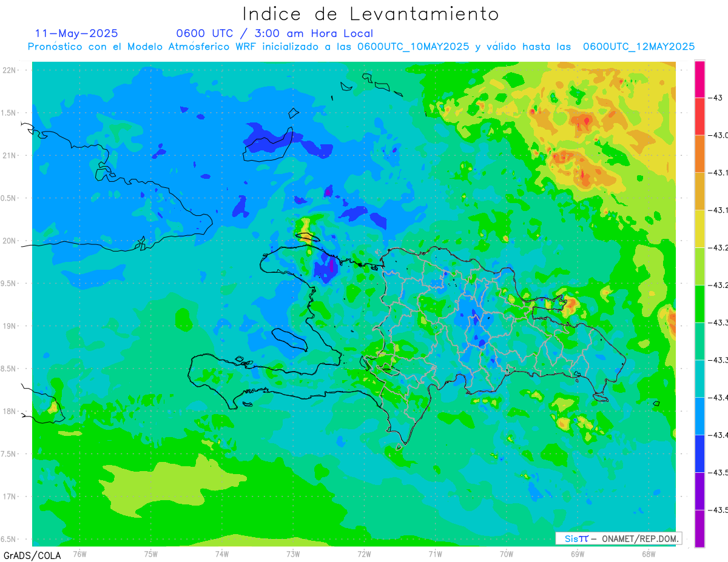Click the '71W' longitude label
728x562 pixels.
point(435,554)
